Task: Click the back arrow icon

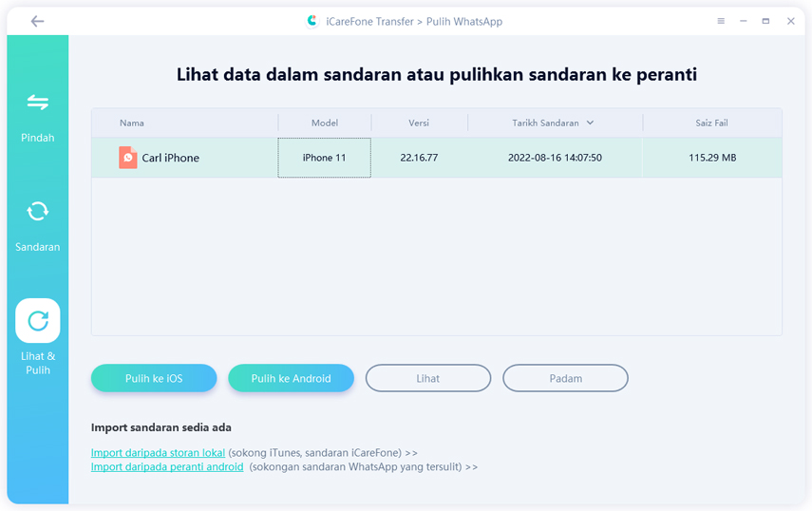Action: pos(37,21)
